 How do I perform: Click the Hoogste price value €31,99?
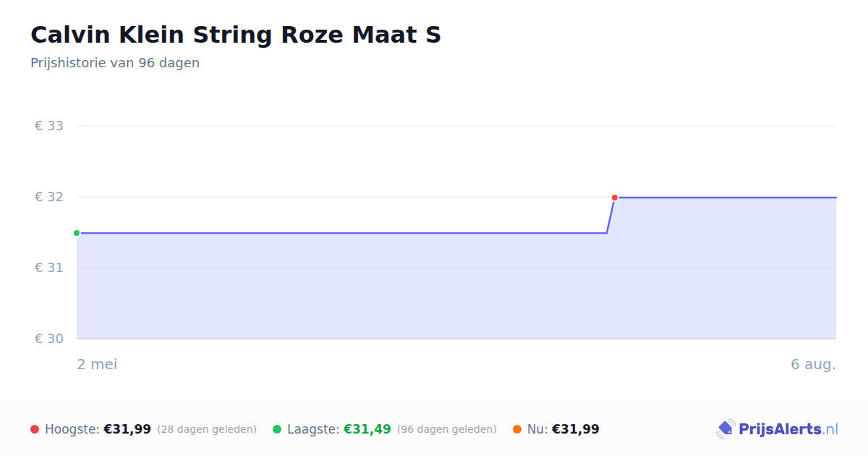[x=127, y=429]
